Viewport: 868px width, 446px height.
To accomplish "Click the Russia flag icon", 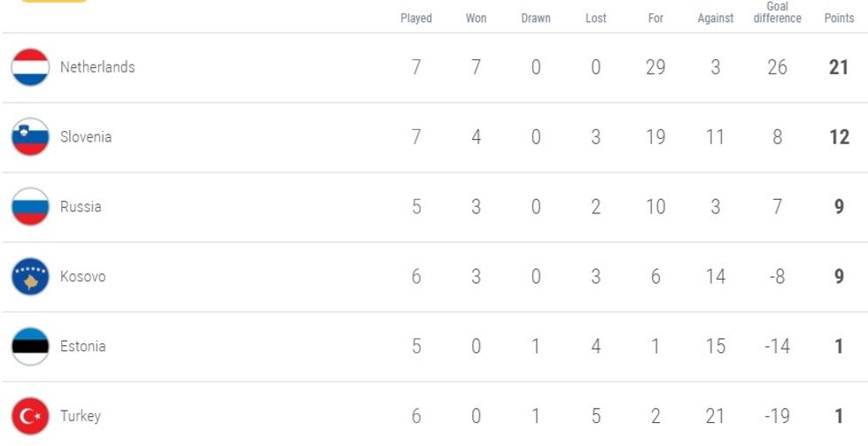I will click(30, 207).
